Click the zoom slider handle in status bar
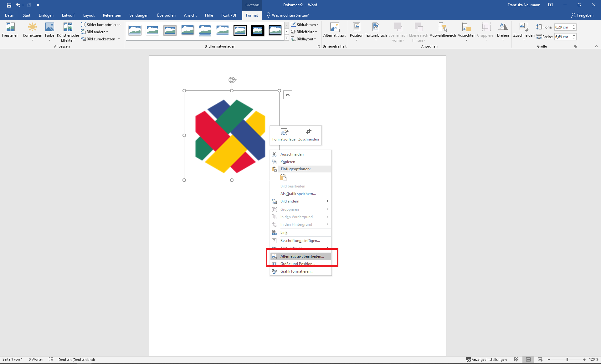The height and width of the screenshot is (364, 601). [567, 359]
